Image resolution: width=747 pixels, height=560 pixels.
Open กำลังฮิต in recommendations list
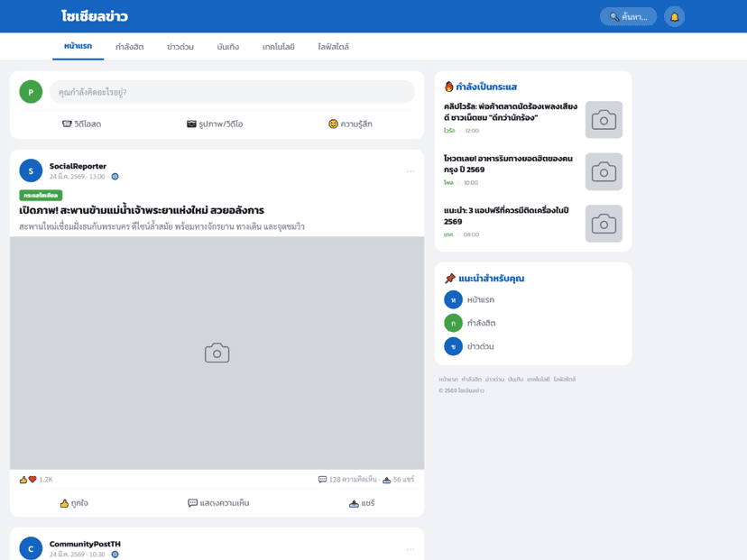pyautogui.click(x=481, y=324)
